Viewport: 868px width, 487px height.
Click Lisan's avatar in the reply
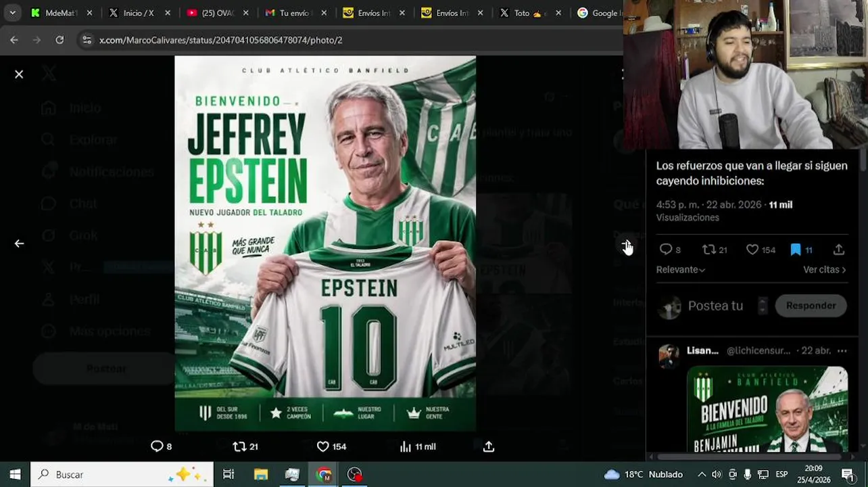[669, 355]
